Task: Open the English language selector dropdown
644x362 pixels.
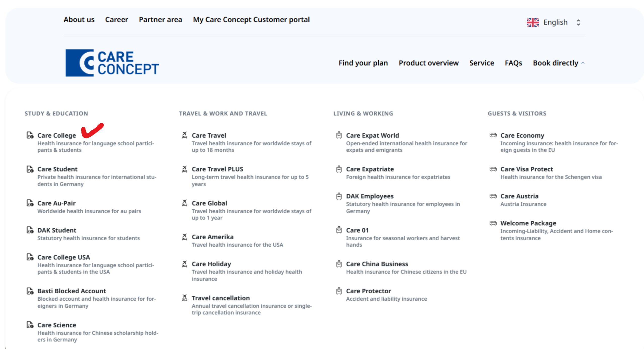Action: tap(554, 22)
